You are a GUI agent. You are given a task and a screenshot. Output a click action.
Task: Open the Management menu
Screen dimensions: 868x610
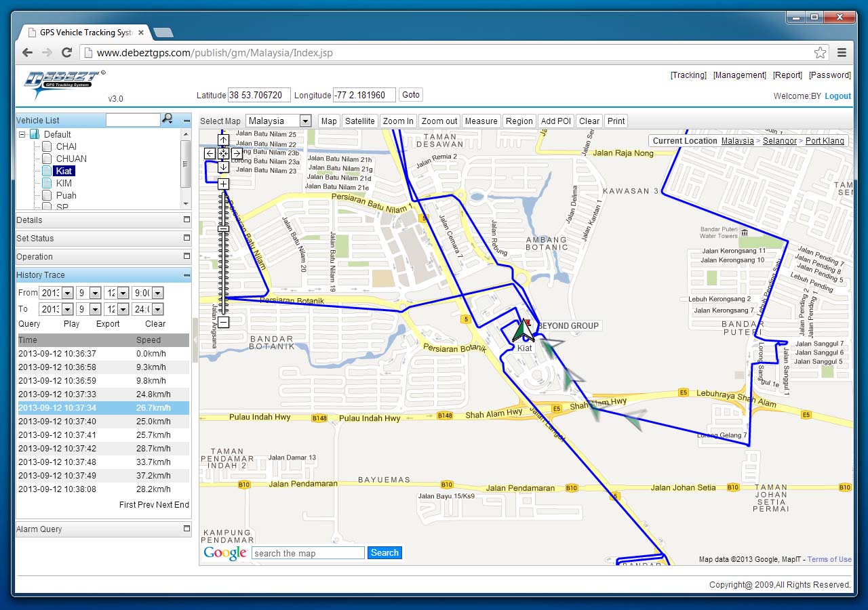tap(740, 75)
